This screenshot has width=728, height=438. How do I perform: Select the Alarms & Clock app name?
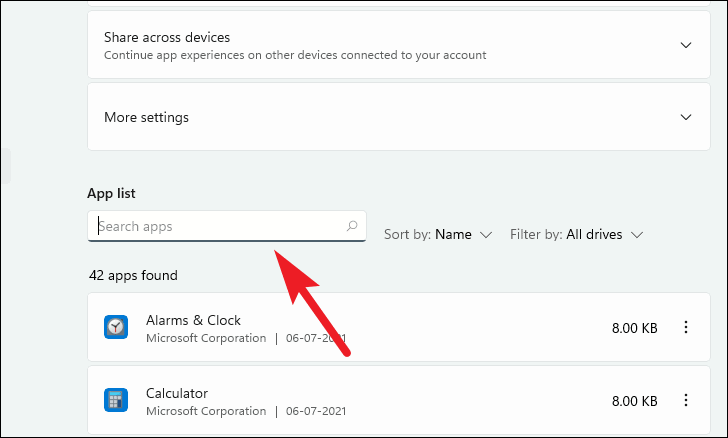193,320
